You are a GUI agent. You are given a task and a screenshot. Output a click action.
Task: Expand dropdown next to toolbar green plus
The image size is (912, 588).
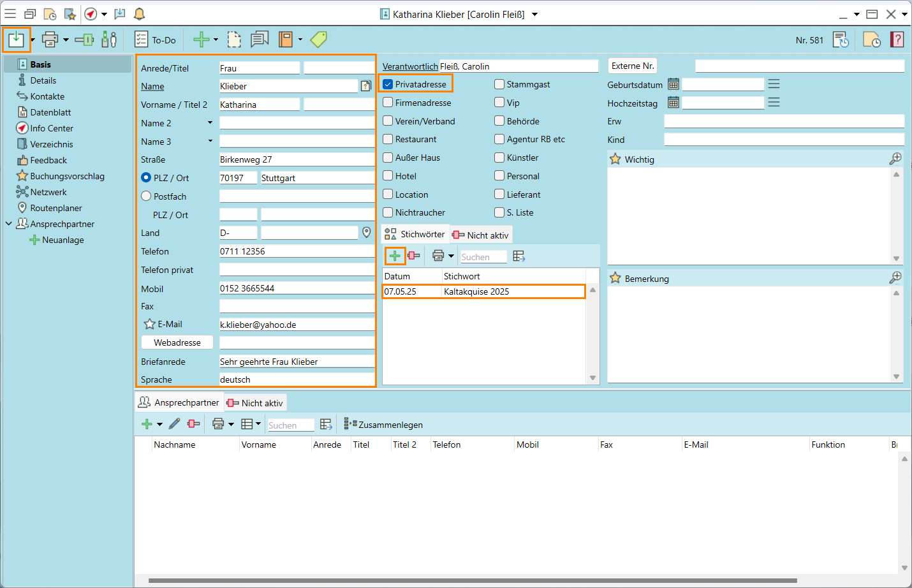tap(216, 40)
